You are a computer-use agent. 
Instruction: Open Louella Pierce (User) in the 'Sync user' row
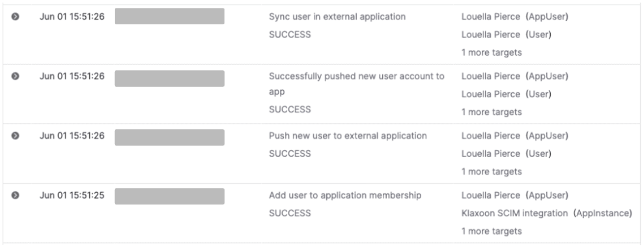[507, 35]
